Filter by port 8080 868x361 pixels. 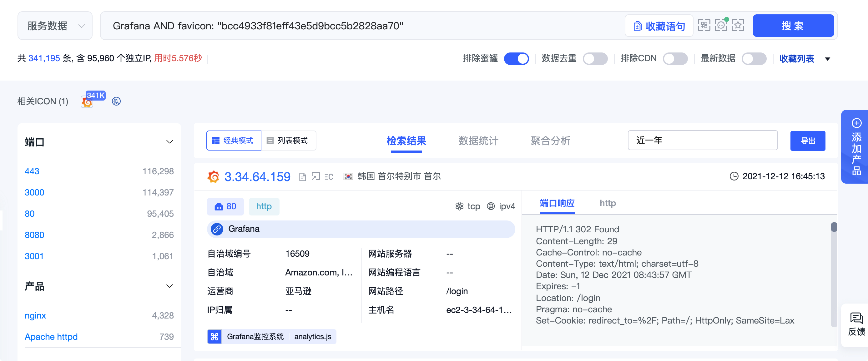[x=34, y=235]
